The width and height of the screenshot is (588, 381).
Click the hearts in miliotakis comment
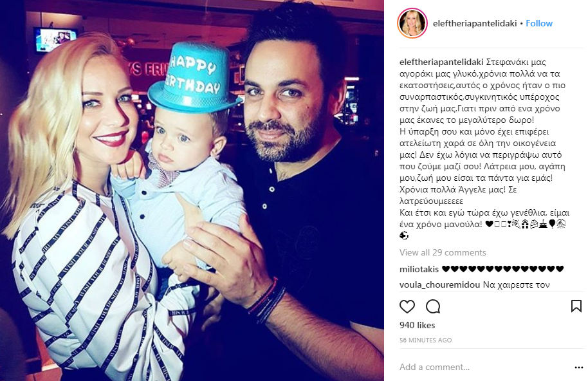502,269
